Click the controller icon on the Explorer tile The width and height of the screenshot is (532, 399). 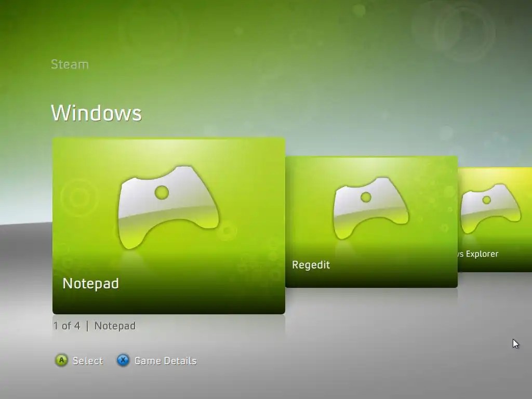(x=490, y=208)
